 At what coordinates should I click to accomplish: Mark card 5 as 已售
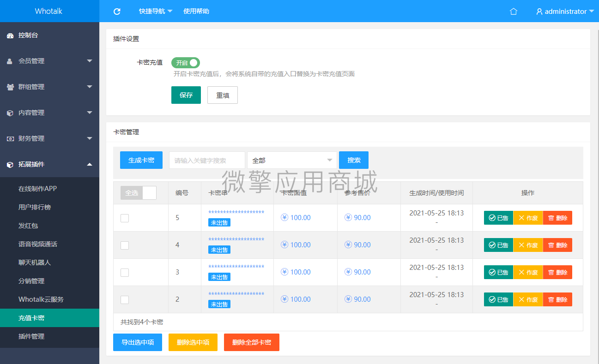[498, 218]
